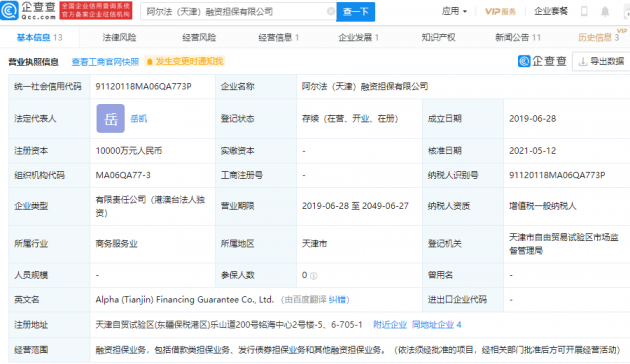Switch to 历史信息 tab
630x364 pixels.
pyautogui.click(x=599, y=37)
